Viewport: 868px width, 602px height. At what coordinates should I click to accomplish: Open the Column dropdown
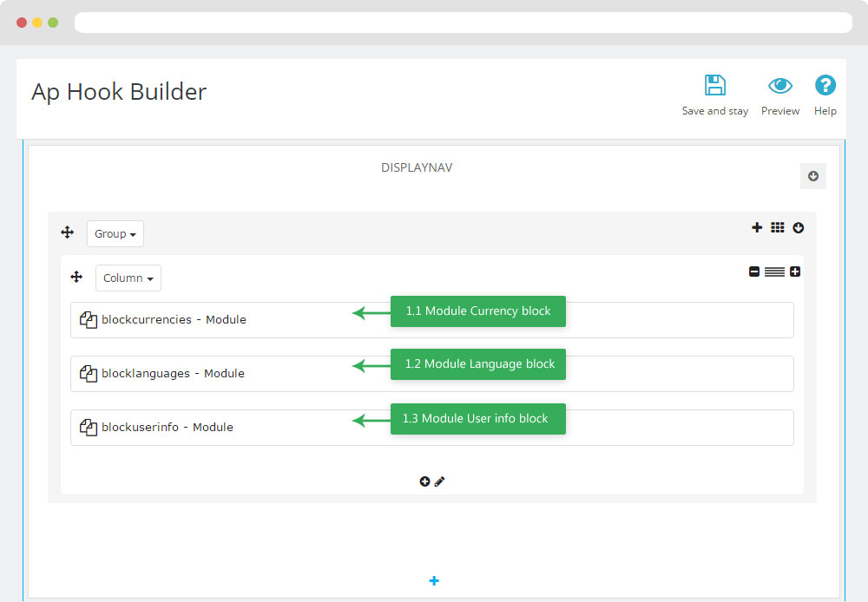pos(128,278)
